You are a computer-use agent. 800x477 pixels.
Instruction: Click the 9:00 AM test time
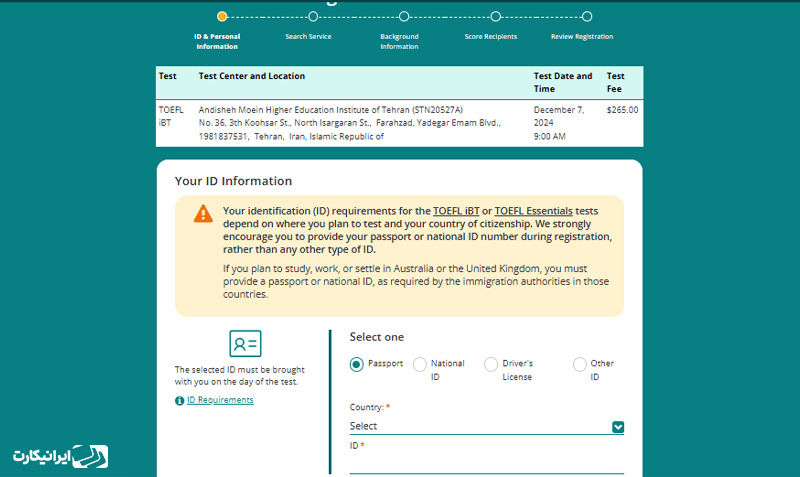click(549, 136)
